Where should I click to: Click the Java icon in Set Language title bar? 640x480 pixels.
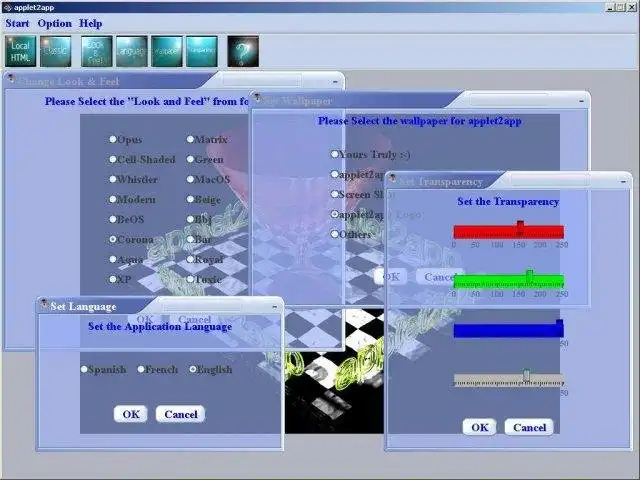point(44,304)
